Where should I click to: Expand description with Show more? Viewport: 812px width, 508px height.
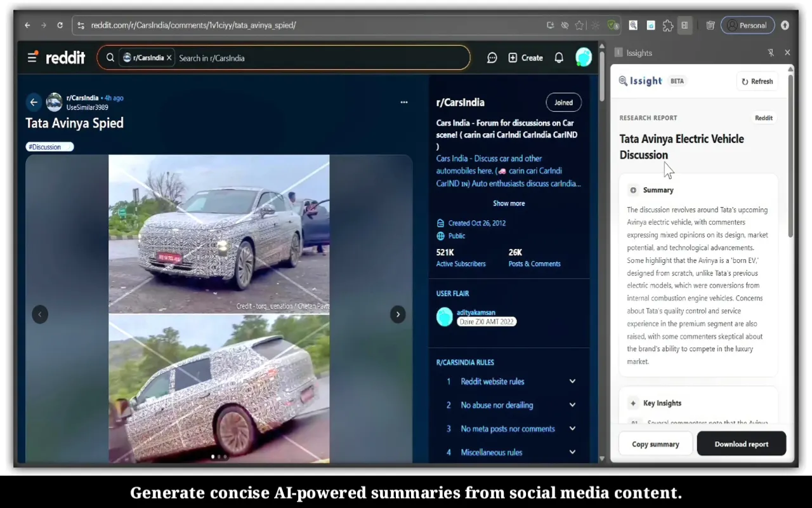point(509,203)
